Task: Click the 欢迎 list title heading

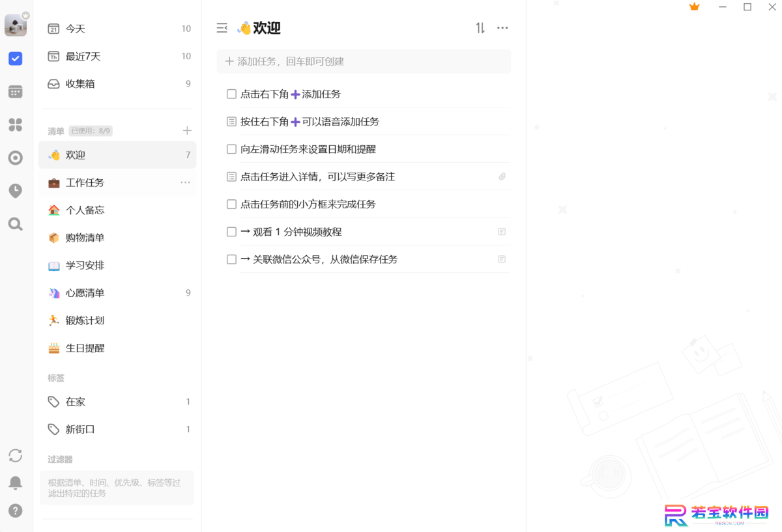Action: [x=267, y=28]
